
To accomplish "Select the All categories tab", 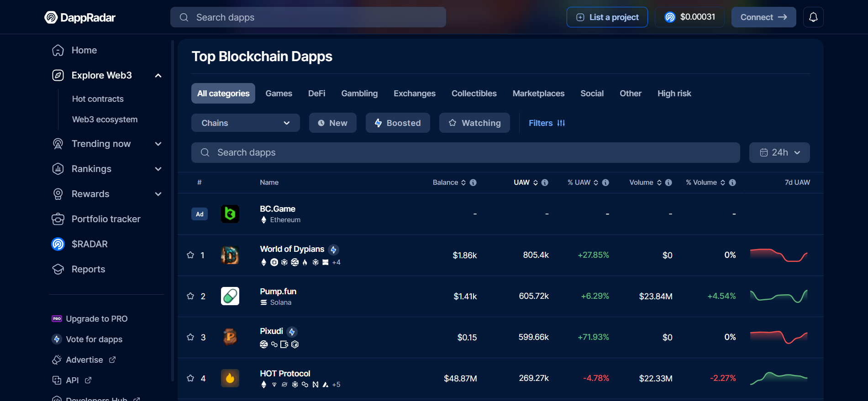I will (223, 93).
